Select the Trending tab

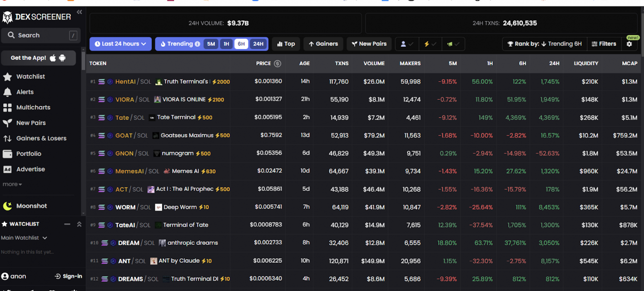point(180,44)
